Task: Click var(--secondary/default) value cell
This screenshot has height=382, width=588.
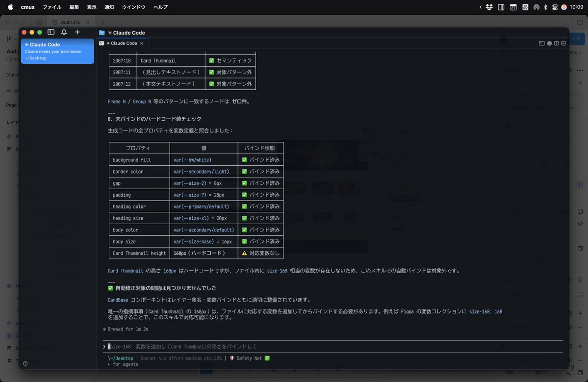Action: 204,230
